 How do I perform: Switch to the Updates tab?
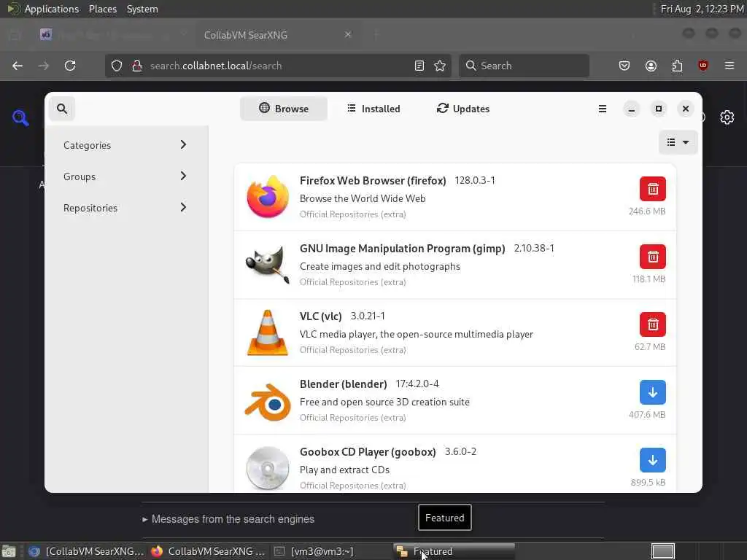(463, 109)
